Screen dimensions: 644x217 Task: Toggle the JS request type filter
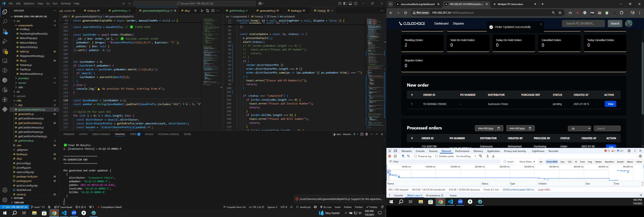pyautogui.click(x=576, y=162)
